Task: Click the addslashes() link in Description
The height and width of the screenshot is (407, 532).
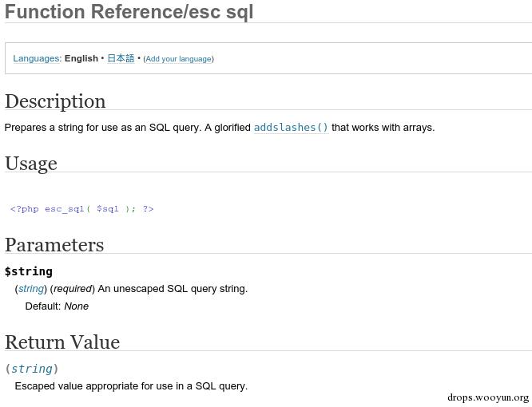Action: (x=291, y=127)
